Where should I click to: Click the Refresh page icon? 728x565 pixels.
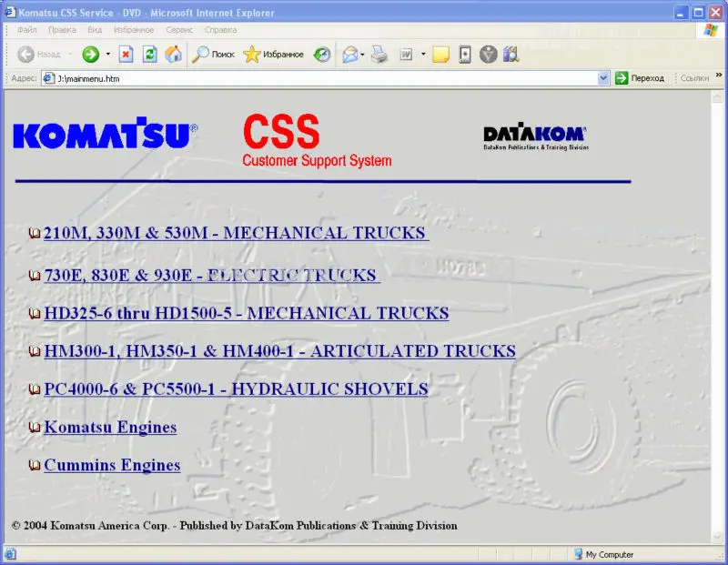point(148,54)
